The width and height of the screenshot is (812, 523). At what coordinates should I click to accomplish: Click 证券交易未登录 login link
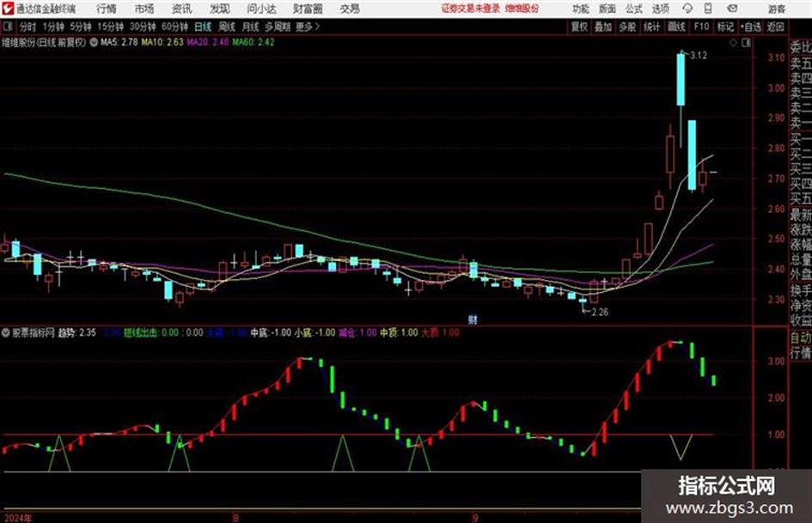(x=471, y=9)
